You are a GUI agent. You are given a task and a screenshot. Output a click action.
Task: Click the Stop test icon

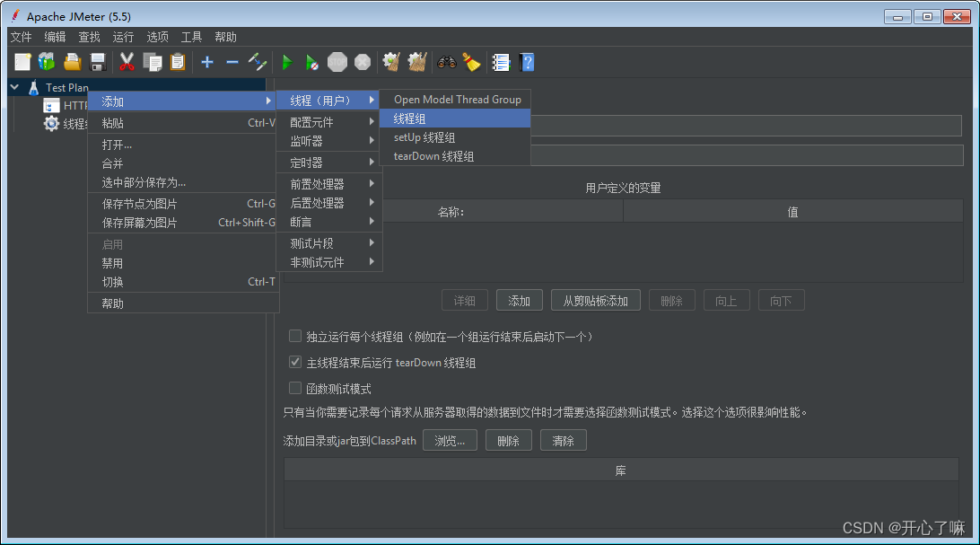[337, 62]
